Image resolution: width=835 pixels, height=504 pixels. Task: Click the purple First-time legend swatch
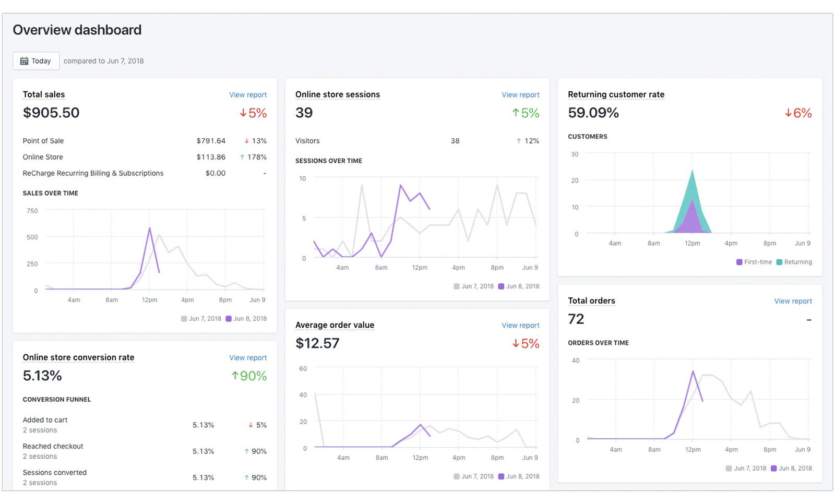(739, 262)
